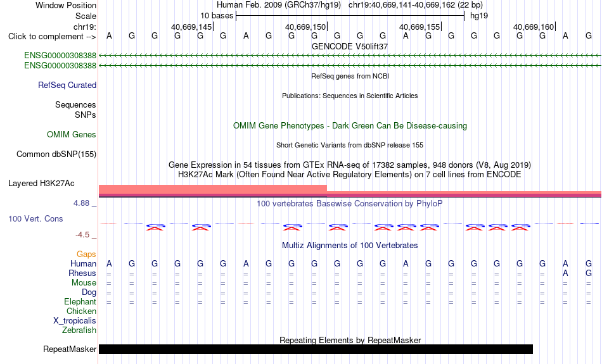602x364 pixels.
Task: Click the Scale track label
Action: point(86,16)
